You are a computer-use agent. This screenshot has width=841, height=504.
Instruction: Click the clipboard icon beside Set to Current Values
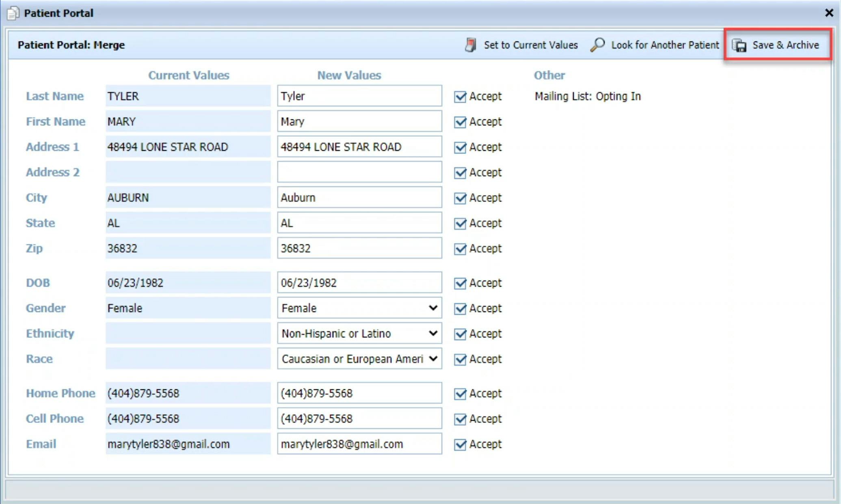471,45
